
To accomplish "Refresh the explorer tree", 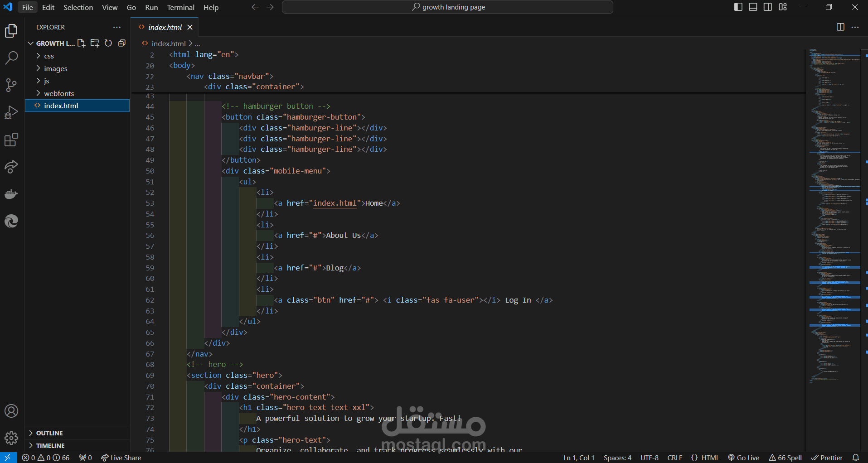I will click(x=108, y=43).
